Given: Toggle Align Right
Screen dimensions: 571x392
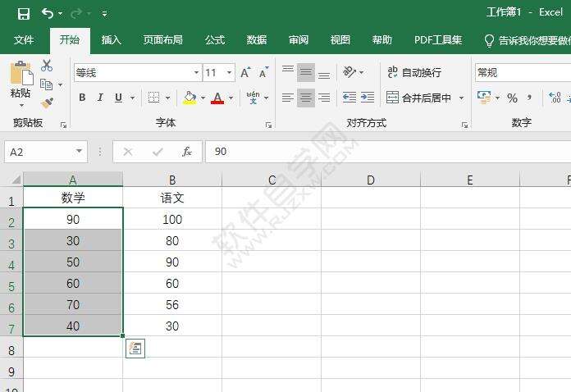Looking at the screenshot, I should coord(324,98).
